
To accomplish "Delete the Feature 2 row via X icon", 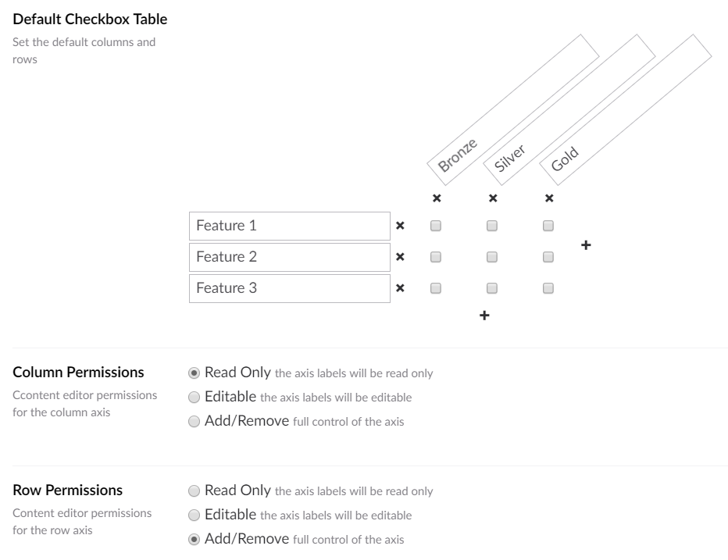I will point(400,257).
